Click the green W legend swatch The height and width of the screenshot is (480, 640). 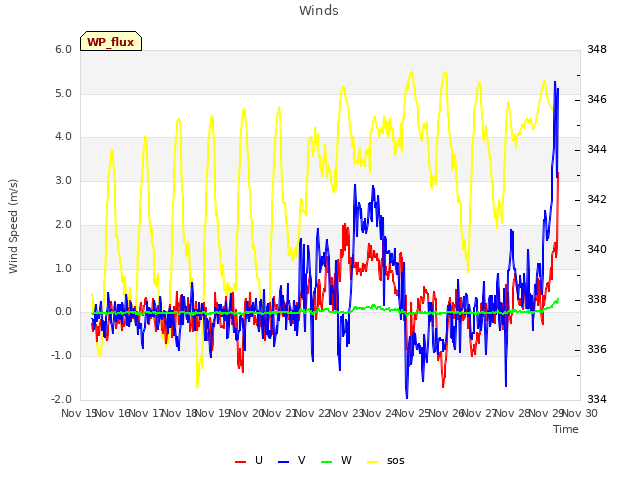click(327, 462)
